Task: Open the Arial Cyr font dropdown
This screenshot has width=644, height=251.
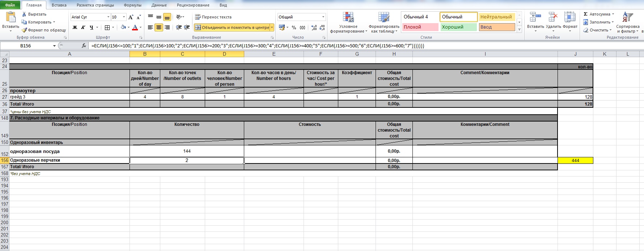Action: (108, 17)
